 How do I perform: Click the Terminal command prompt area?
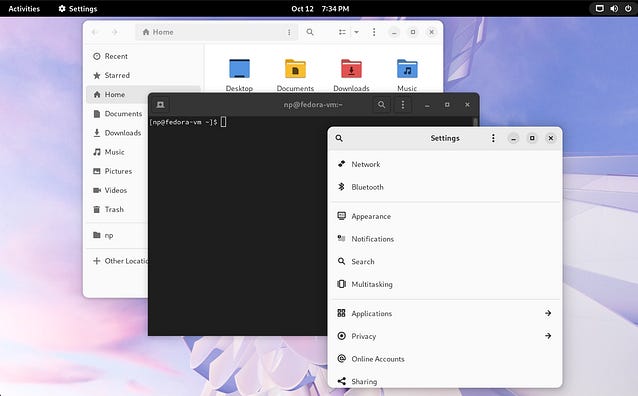pyautogui.click(x=188, y=122)
